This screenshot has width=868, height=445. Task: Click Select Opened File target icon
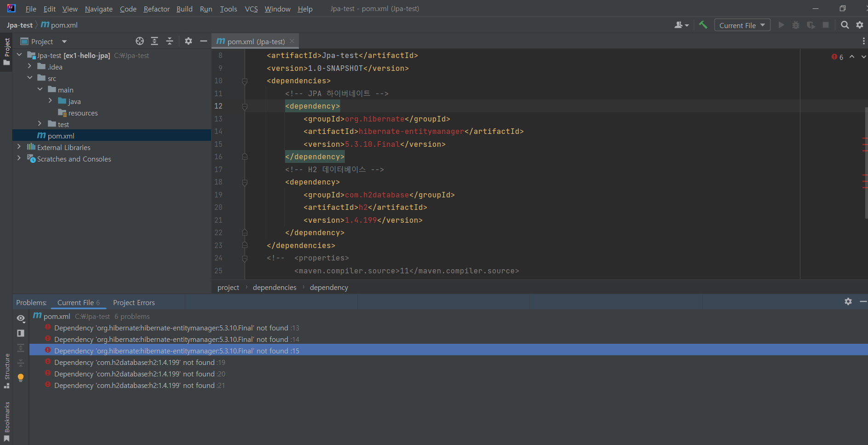point(140,41)
